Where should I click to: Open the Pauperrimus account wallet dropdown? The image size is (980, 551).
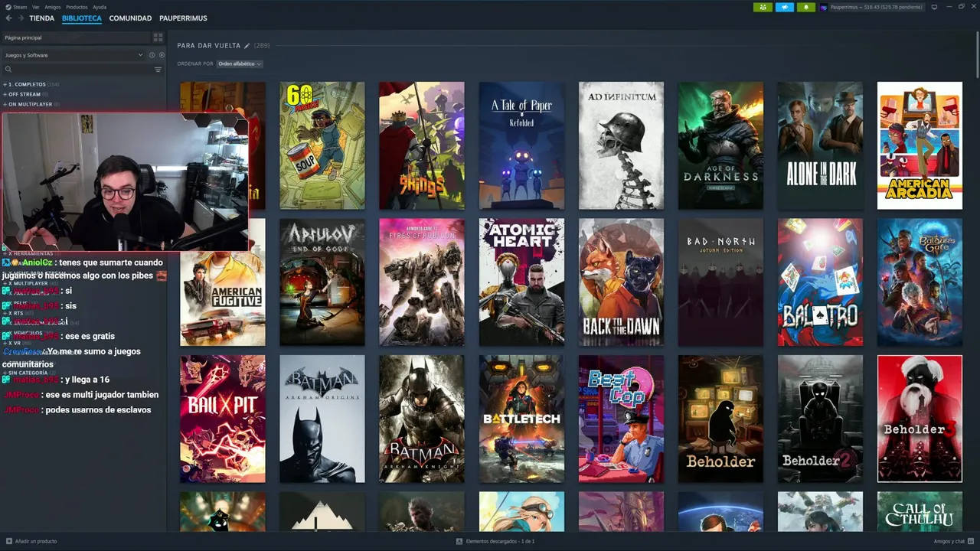coord(877,7)
